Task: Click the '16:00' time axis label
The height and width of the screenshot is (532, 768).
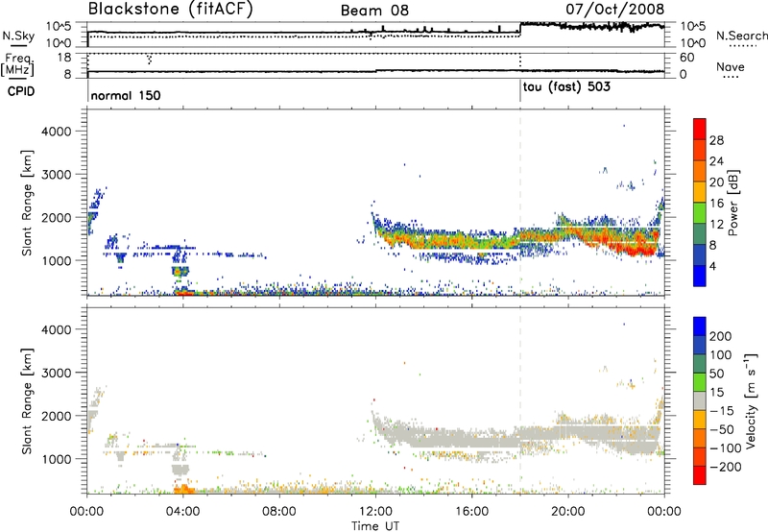Action: point(471,512)
